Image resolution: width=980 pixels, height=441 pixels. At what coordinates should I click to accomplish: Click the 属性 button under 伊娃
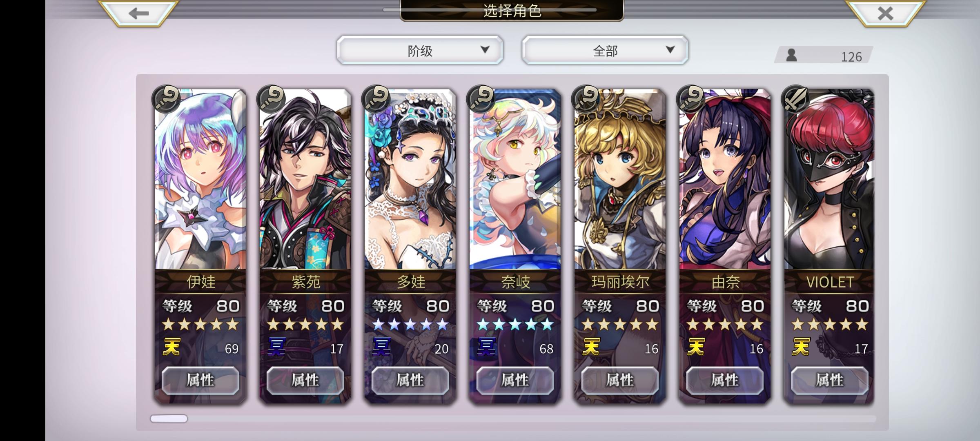(200, 380)
